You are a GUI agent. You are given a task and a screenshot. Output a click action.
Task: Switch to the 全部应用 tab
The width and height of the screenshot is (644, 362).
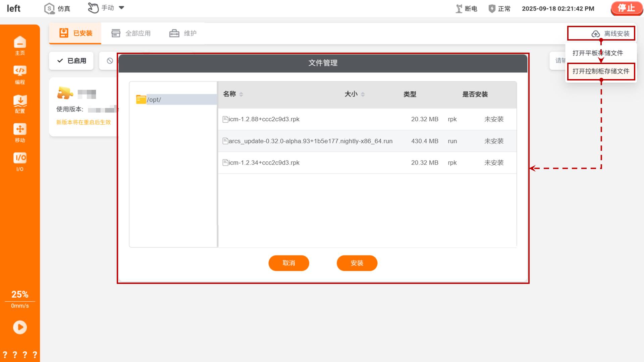131,33
